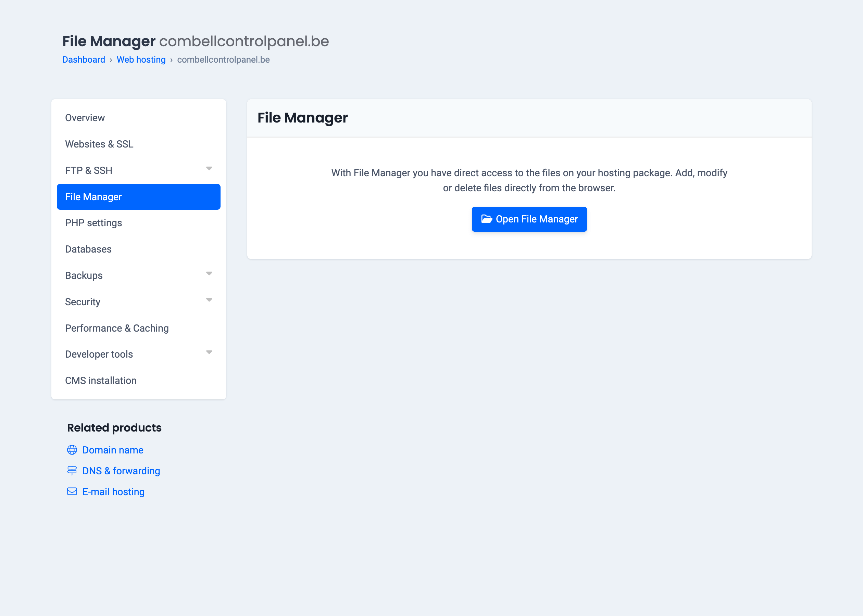Open the PHP settings page
Screen dimensions: 863x616
[x=93, y=223]
